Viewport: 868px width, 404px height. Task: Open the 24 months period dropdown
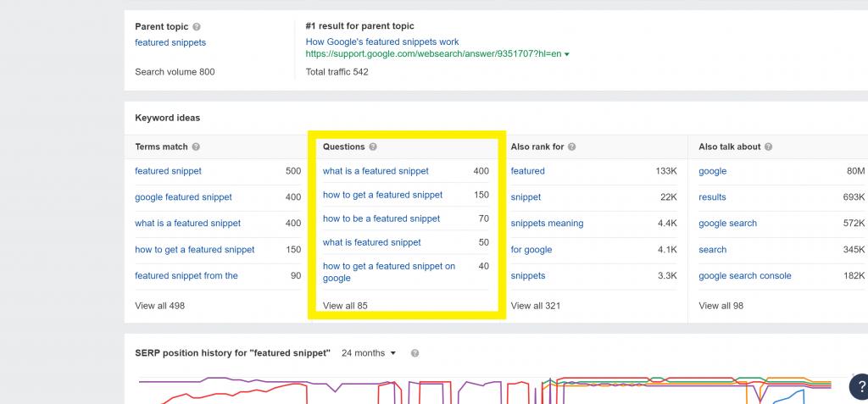tap(369, 353)
